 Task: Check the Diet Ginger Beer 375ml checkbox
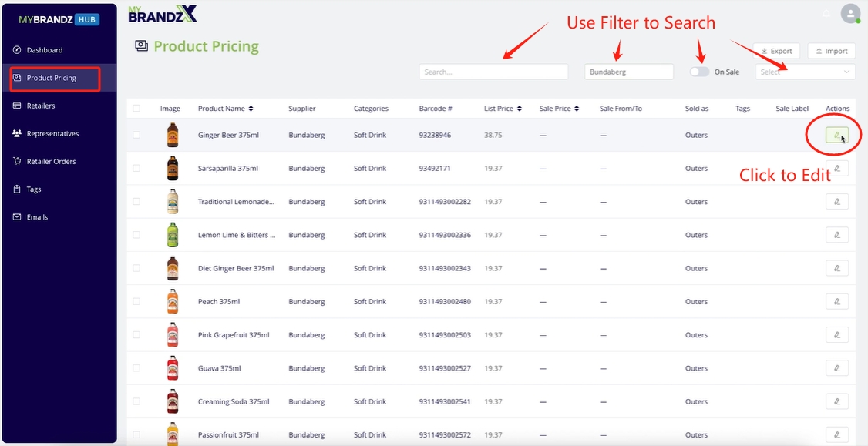136,268
